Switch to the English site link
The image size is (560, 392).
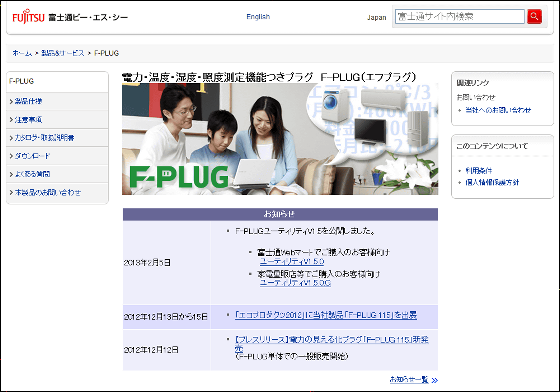[258, 17]
